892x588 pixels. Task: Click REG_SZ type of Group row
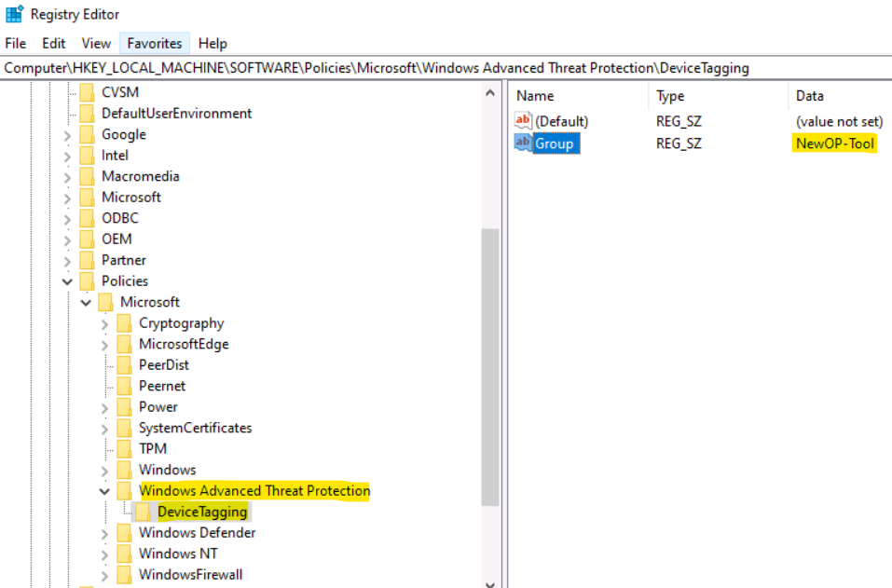tap(679, 144)
